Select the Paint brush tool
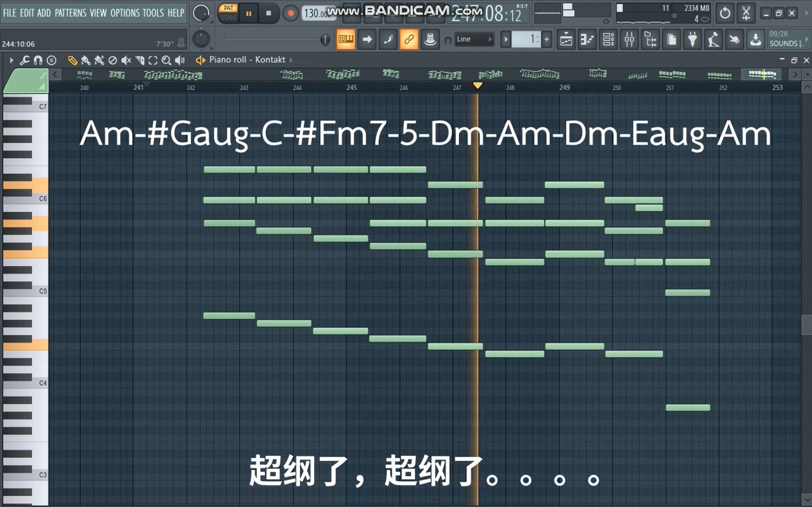 (x=86, y=60)
